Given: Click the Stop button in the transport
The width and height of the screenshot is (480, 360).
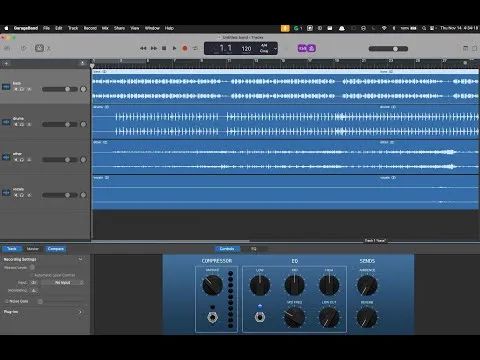Looking at the screenshot, I should click(164, 48).
